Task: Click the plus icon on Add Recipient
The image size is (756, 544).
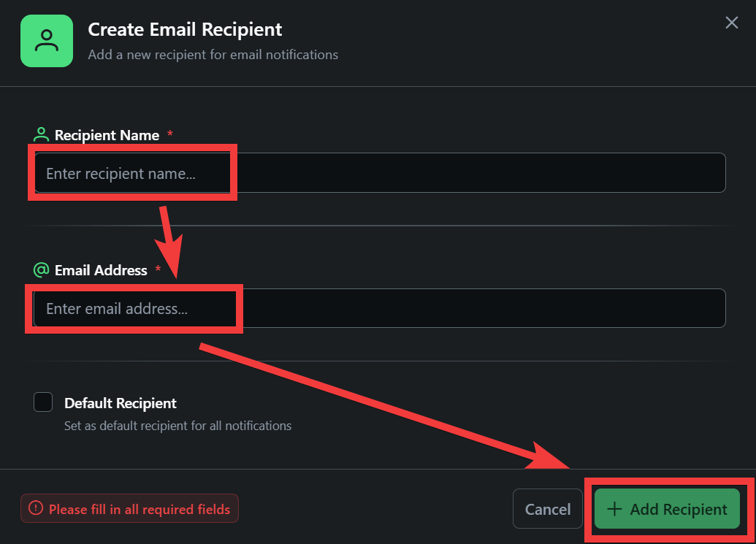Action: (x=615, y=509)
